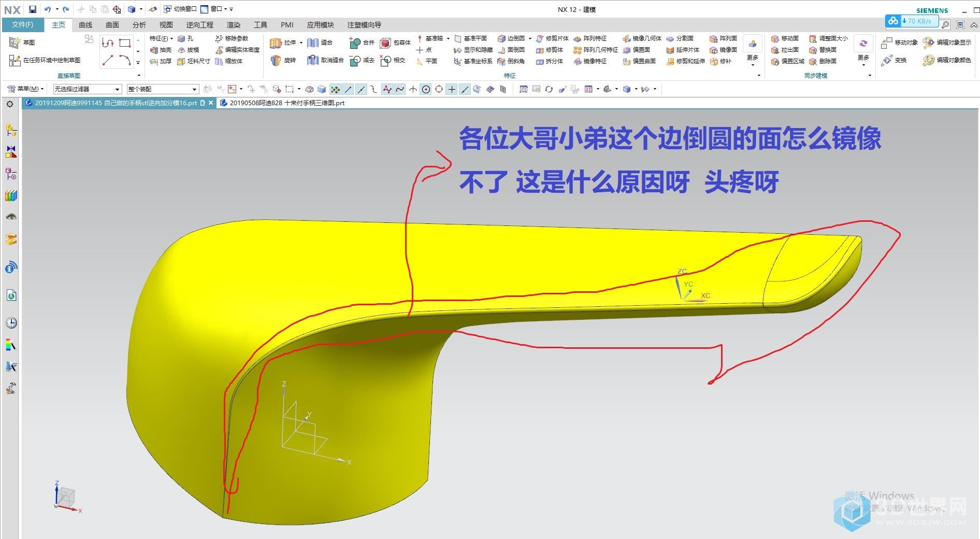Switch to the 分析 ribbon tab
Image resolution: width=980 pixels, height=539 pixels.
click(x=139, y=25)
